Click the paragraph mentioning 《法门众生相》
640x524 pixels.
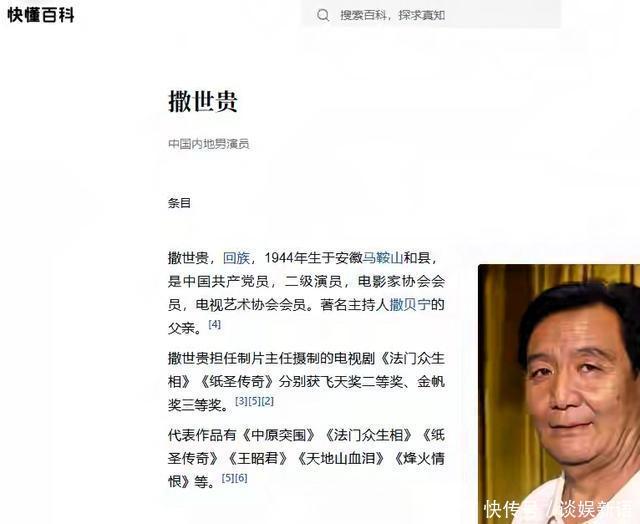pyautogui.click(x=306, y=382)
